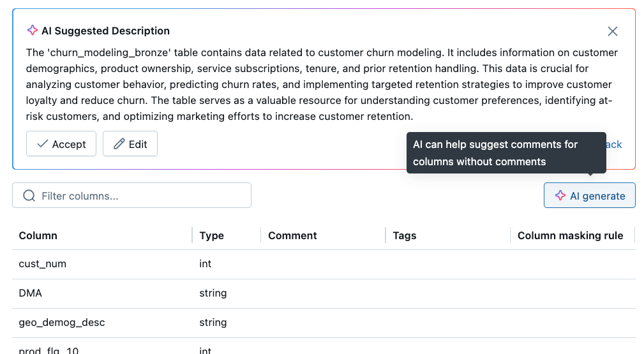Click the Column masking rule header

click(570, 235)
